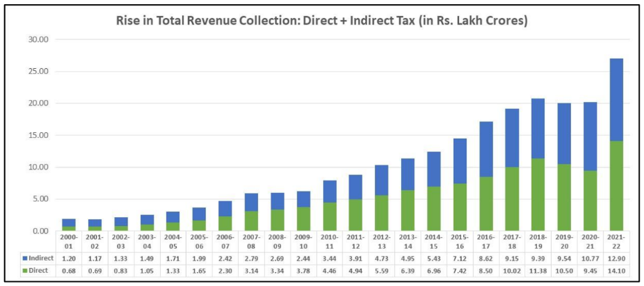The width and height of the screenshot is (644, 286).
Task: Select the Direct value 8.50 cell
Action: pos(486,271)
